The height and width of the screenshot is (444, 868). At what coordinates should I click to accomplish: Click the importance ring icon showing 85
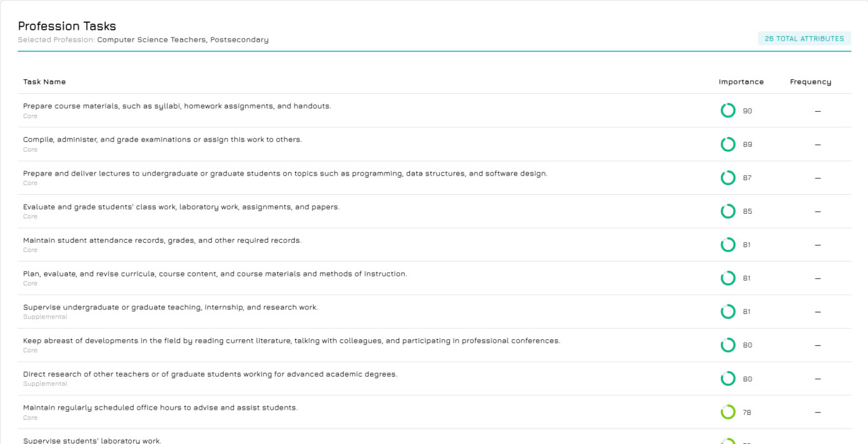click(728, 211)
